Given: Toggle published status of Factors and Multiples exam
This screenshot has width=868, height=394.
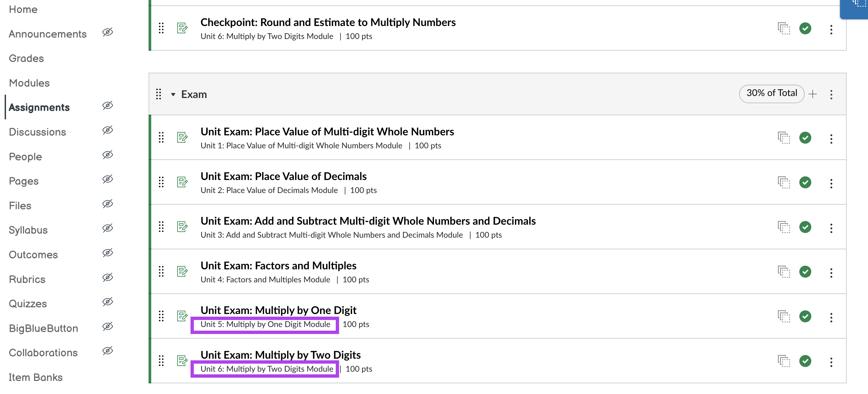Looking at the screenshot, I should click(x=805, y=272).
